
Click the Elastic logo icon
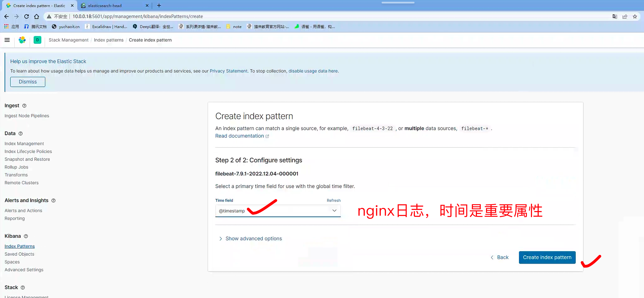[22, 40]
